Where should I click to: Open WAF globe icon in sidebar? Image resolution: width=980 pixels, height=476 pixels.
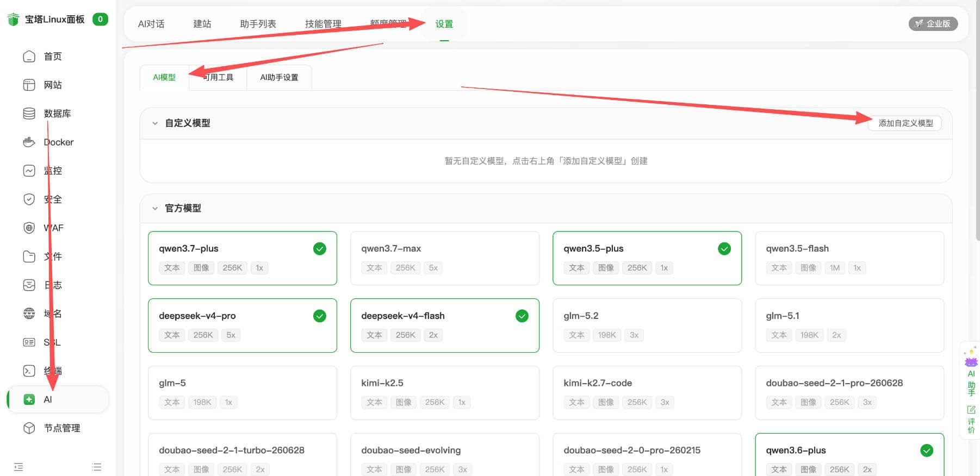[29, 228]
